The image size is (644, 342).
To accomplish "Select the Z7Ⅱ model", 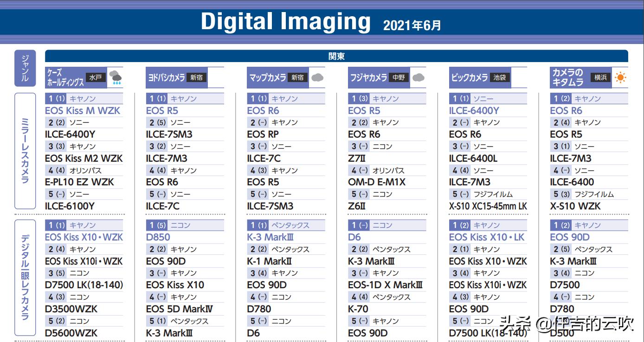I will 356,158.
